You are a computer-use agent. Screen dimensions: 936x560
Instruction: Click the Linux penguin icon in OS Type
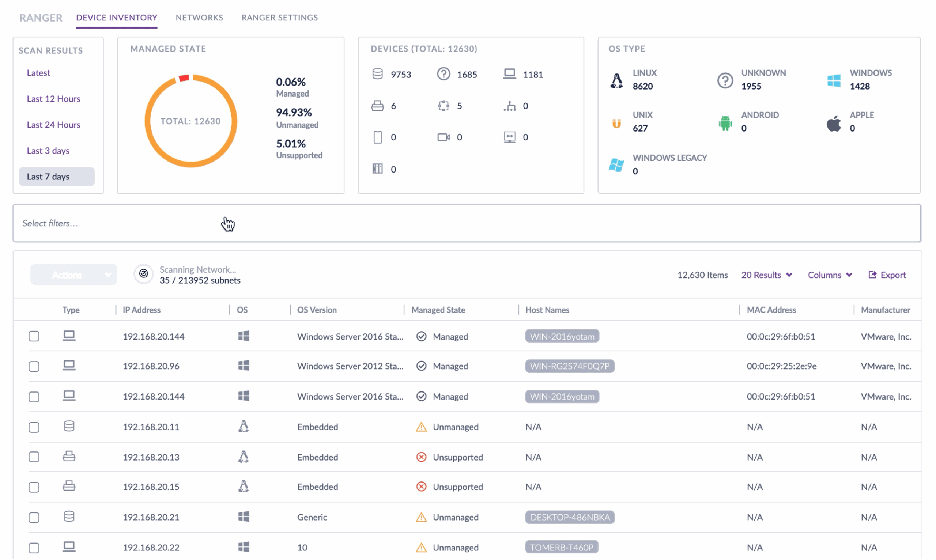pyautogui.click(x=617, y=80)
